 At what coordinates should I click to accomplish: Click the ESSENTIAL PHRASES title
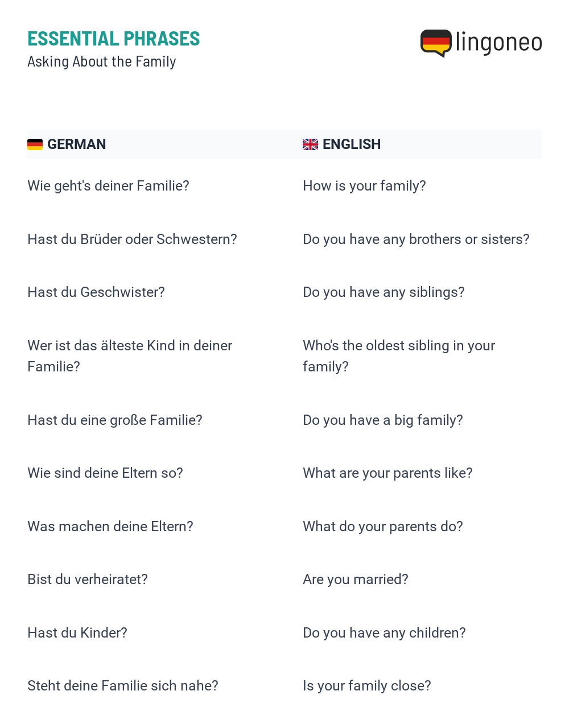(114, 39)
